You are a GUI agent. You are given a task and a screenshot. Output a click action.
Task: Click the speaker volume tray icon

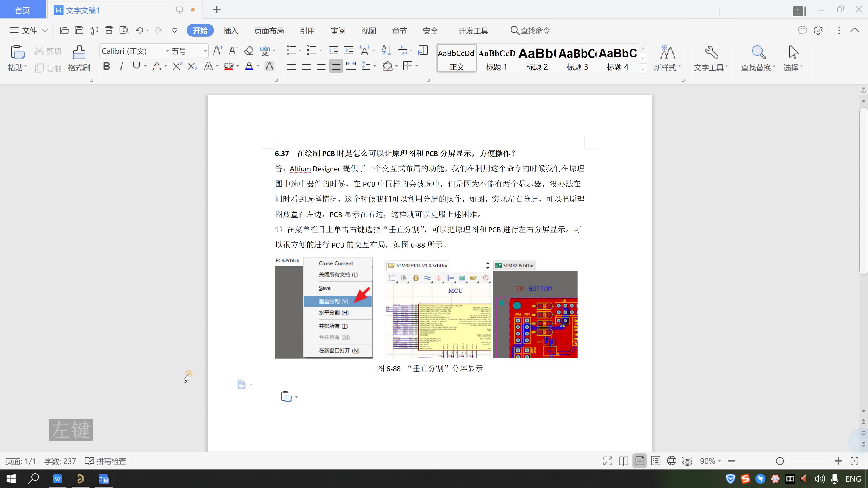(x=819, y=479)
